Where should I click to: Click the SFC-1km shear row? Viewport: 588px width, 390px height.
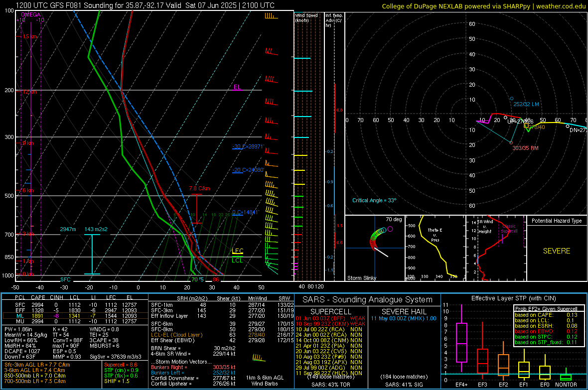(222, 305)
